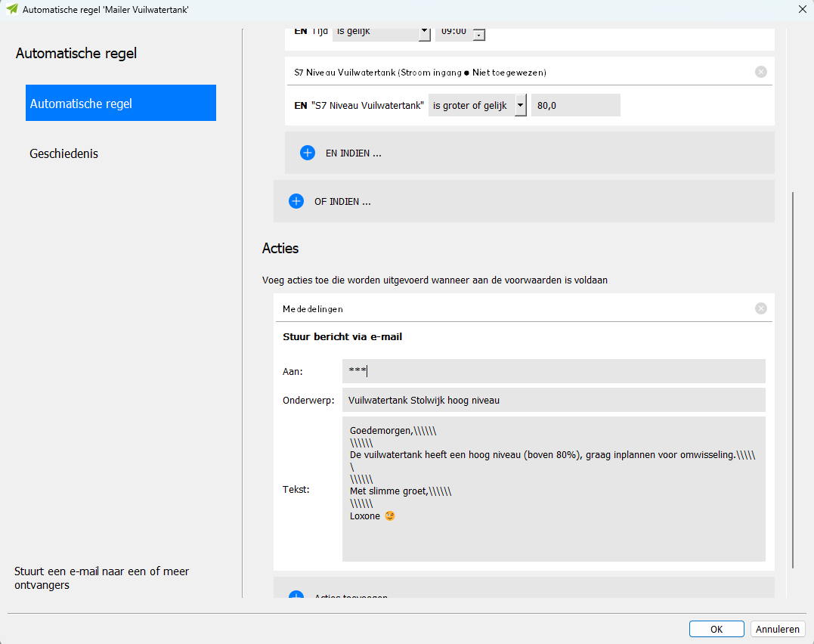Open the 'is groter of gelijk' operator dropdown
Image resolution: width=814 pixels, height=644 pixels.
click(x=520, y=106)
